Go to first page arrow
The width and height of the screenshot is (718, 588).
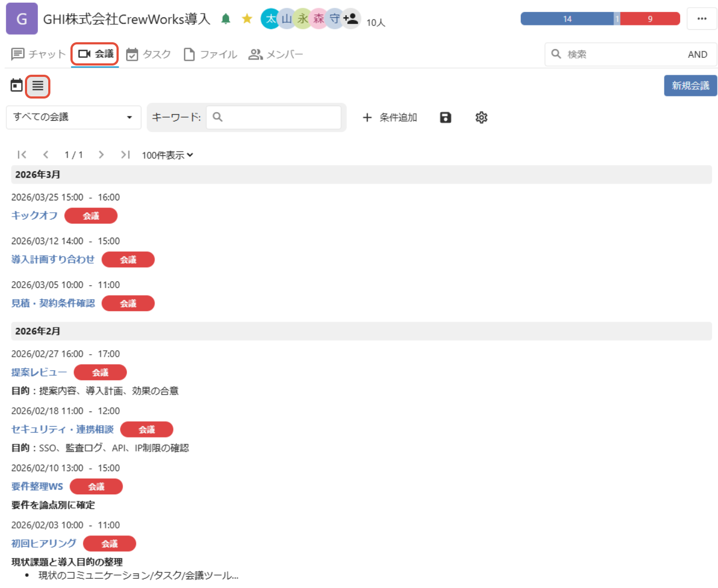pos(22,155)
